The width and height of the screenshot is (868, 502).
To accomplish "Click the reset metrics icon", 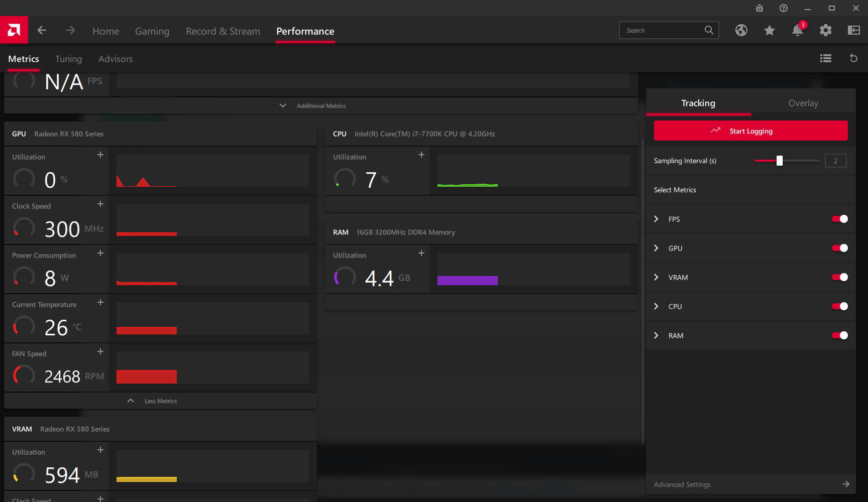I will [x=853, y=58].
